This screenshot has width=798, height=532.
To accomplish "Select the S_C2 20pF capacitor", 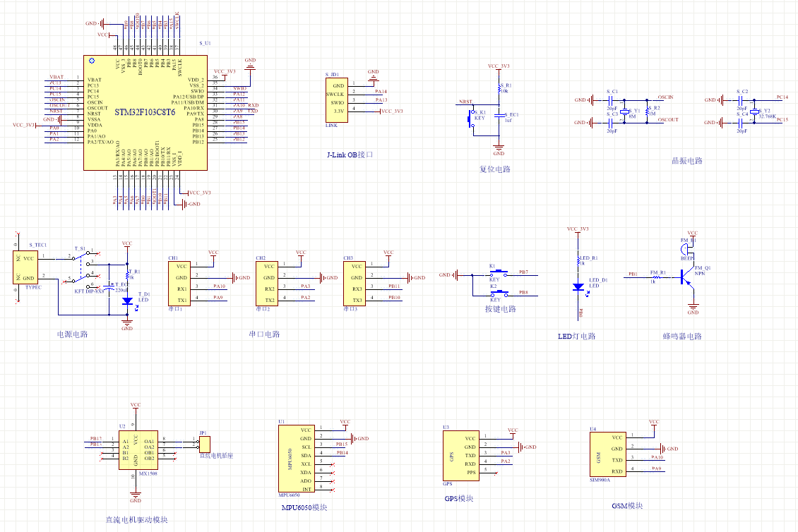I will tap(742, 100).
